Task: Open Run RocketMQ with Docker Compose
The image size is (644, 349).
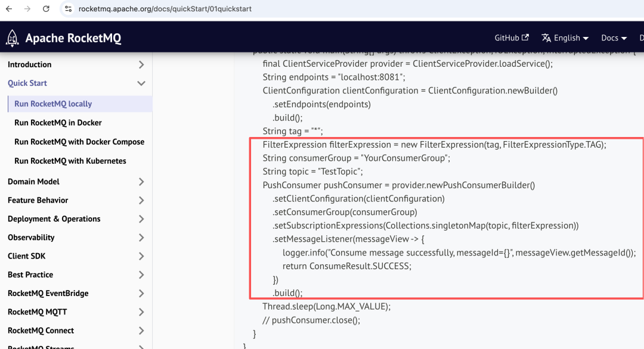Action: point(79,142)
